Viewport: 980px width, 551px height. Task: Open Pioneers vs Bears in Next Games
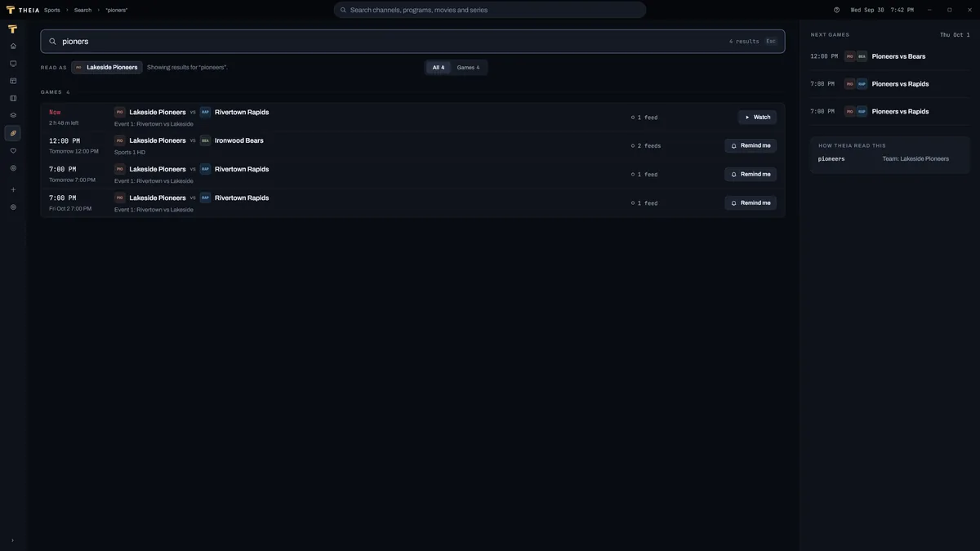[890, 56]
